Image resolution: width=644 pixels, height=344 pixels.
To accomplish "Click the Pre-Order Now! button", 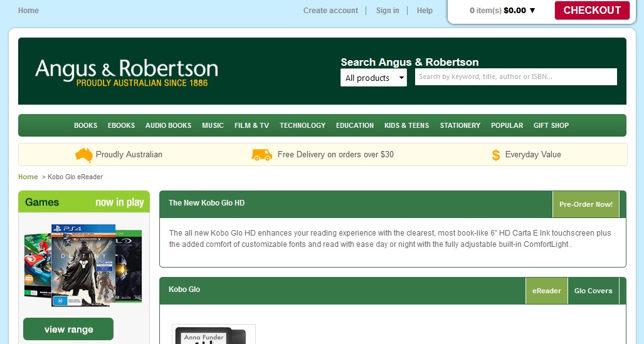I will (x=586, y=204).
